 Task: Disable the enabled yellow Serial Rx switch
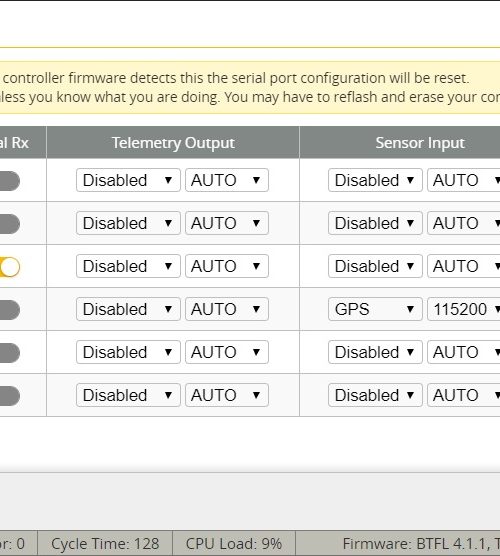point(9,267)
